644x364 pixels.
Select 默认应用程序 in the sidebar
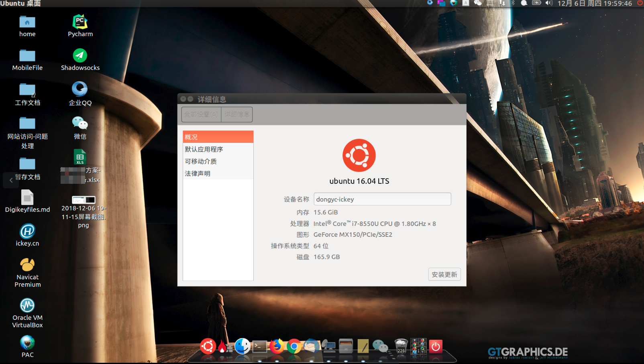pos(218,149)
